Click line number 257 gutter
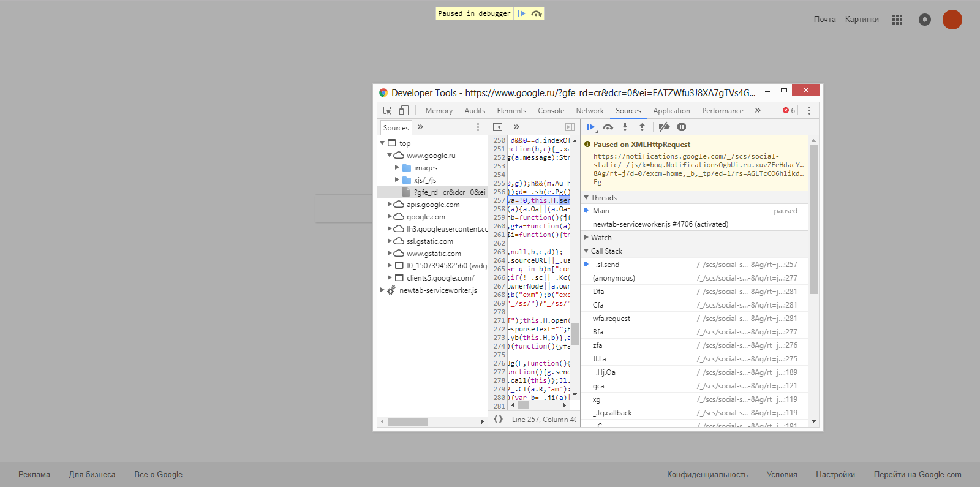 tap(499, 200)
